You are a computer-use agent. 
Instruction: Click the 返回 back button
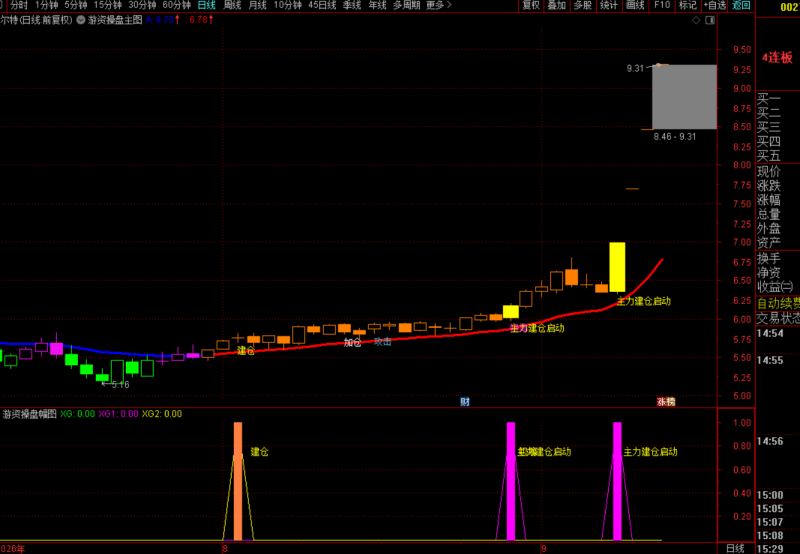tap(741, 5)
